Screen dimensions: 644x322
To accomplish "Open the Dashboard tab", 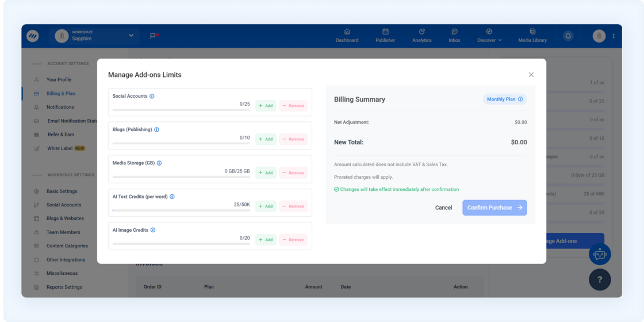I will tap(347, 36).
